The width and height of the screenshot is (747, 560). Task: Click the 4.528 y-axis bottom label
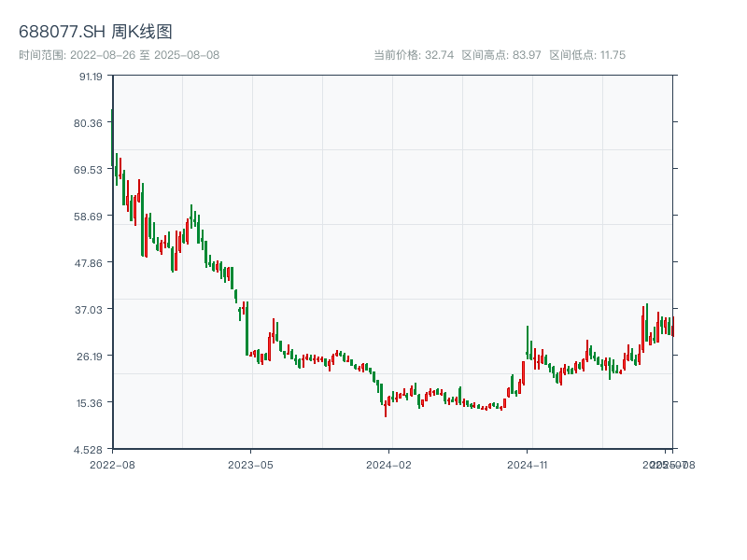(x=91, y=449)
